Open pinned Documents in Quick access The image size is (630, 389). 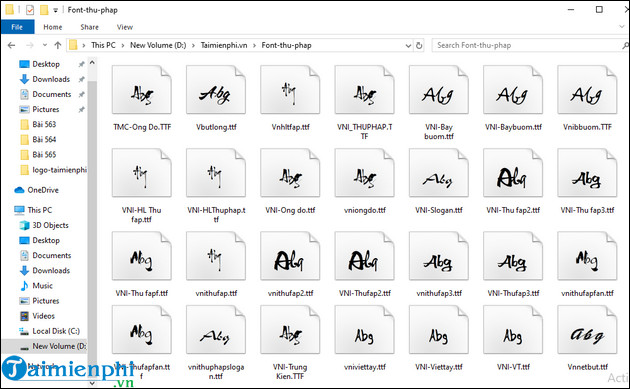(51, 94)
